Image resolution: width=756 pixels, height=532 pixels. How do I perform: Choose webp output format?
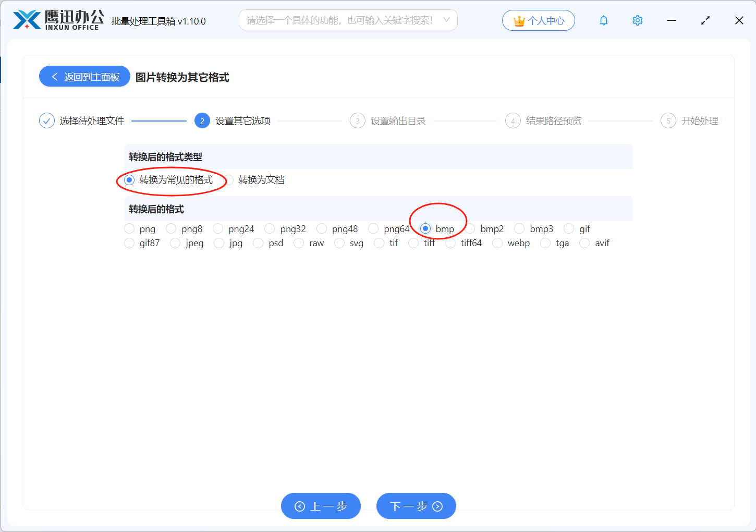click(x=497, y=243)
